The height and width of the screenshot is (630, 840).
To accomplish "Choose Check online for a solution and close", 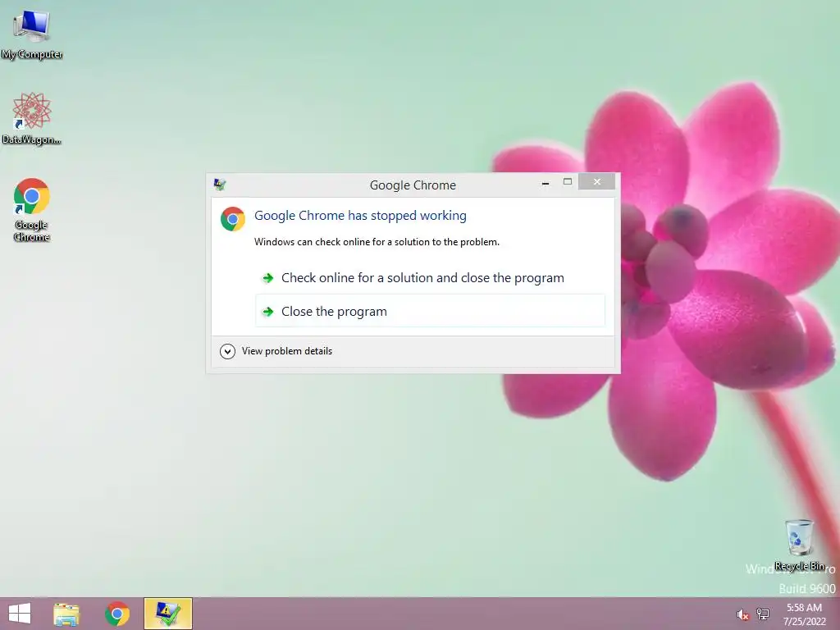I will click(430, 277).
